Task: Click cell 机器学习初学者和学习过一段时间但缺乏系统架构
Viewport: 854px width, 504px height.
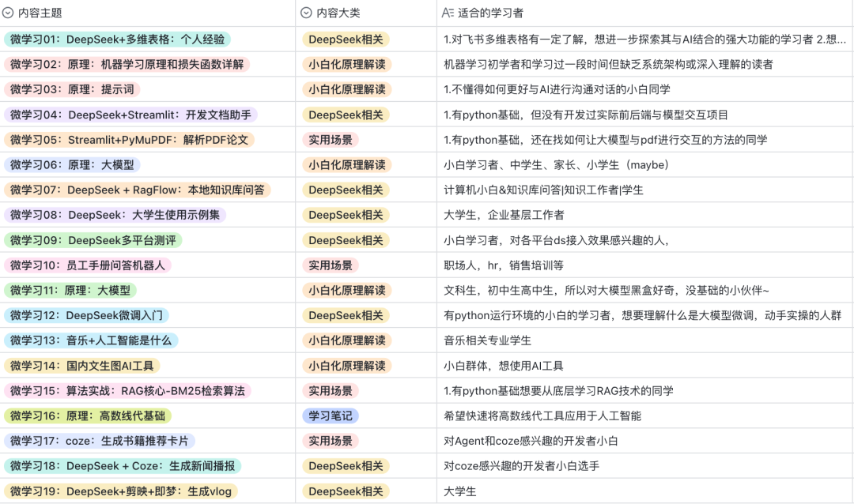Action: pyautogui.click(x=645, y=64)
